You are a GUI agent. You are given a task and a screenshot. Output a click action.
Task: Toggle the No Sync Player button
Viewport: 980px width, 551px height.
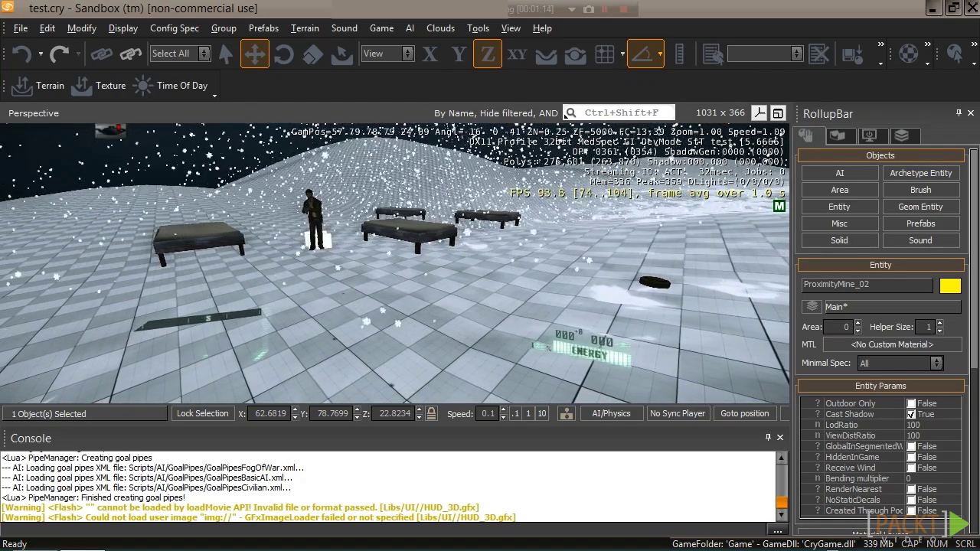click(x=677, y=413)
